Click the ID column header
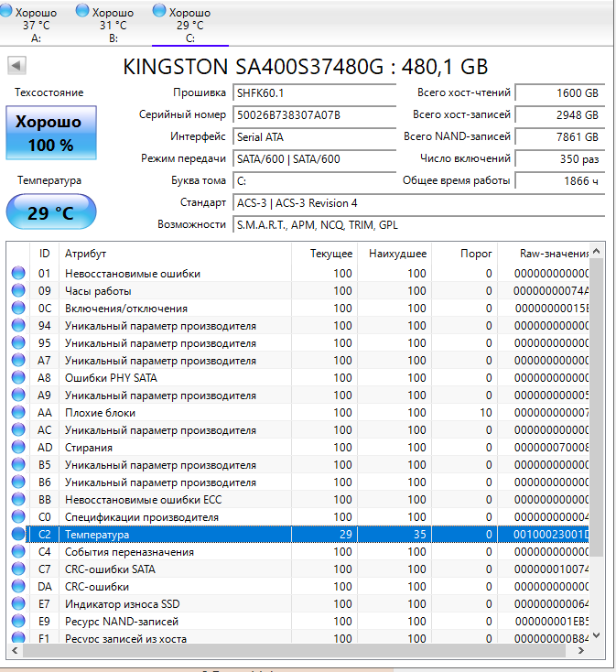The width and height of the screenshot is (616, 672). (45, 254)
